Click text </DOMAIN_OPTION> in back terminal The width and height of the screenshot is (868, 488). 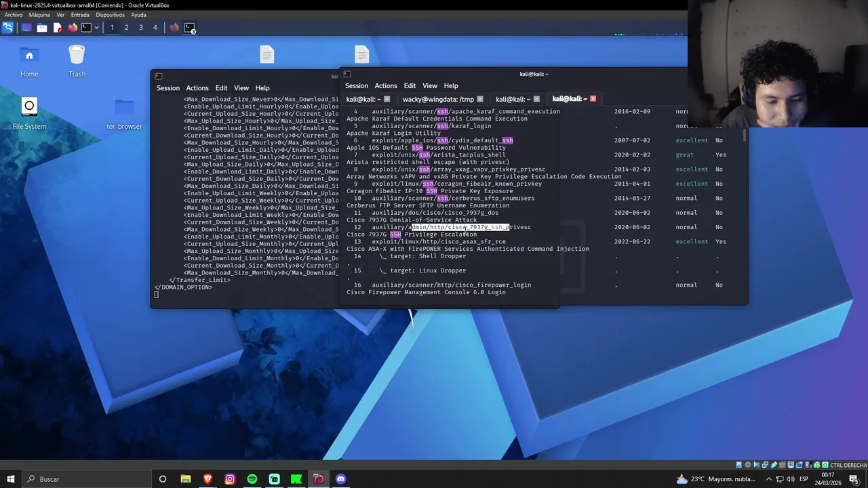click(x=184, y=287)
